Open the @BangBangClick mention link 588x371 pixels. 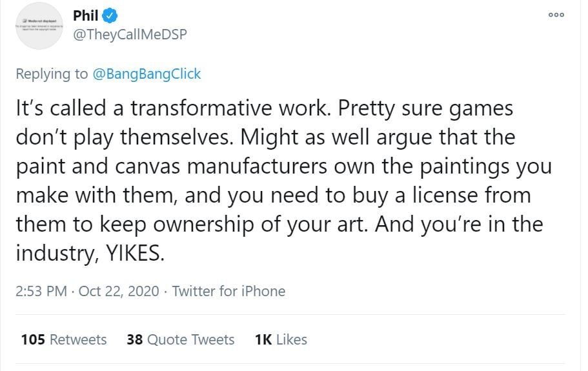[x=147, y=74]
